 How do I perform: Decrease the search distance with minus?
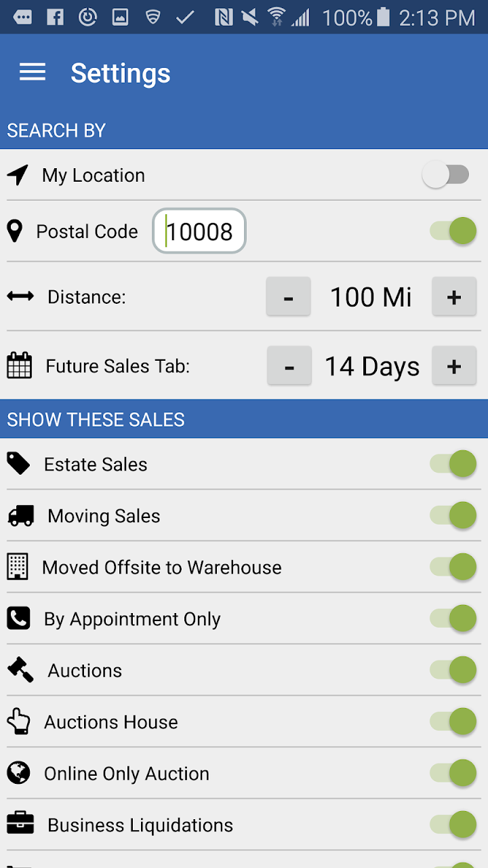[x=289, y=296]
